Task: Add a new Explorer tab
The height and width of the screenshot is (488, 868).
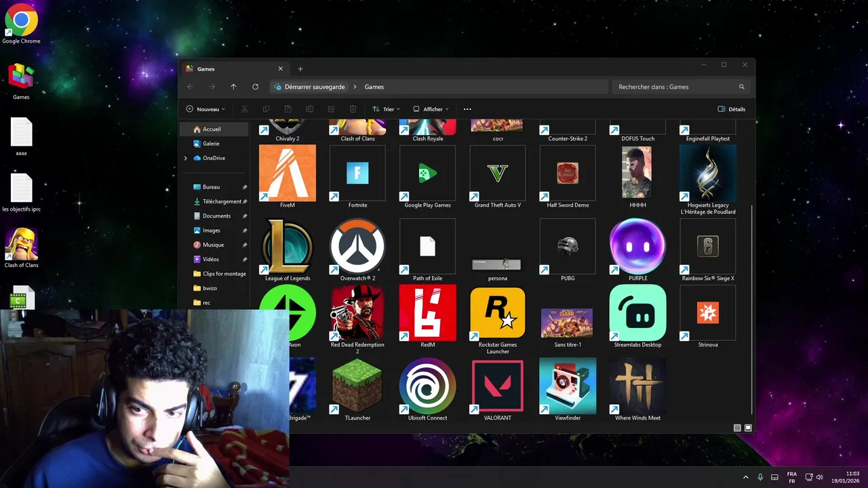Action: point(300,68)
